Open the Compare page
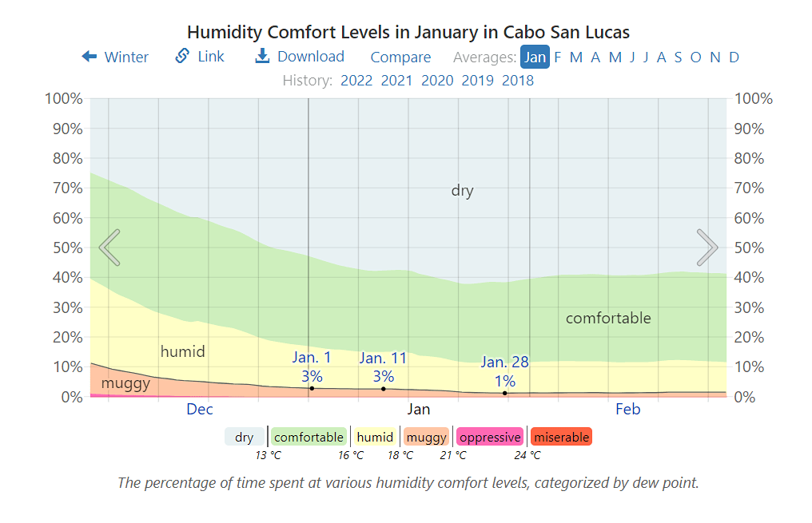The width and height of the screenshot is (812, 523). point(400,57)
